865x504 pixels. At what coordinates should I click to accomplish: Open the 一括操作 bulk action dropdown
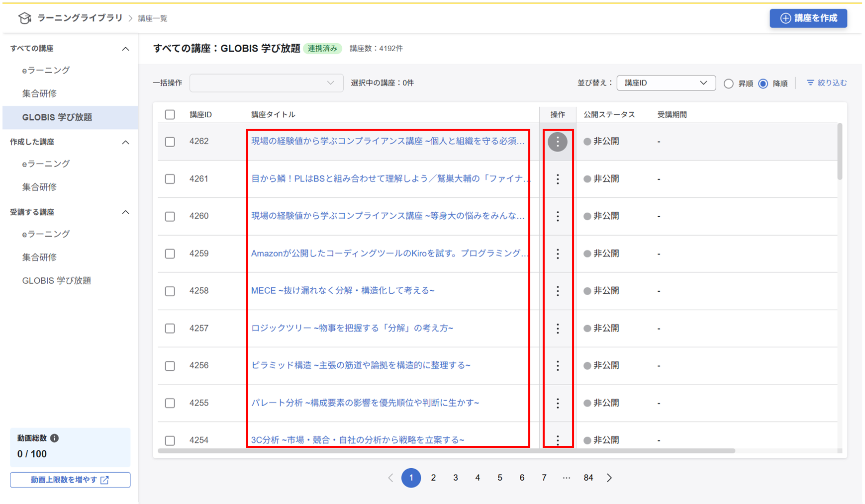coord(266,83)
